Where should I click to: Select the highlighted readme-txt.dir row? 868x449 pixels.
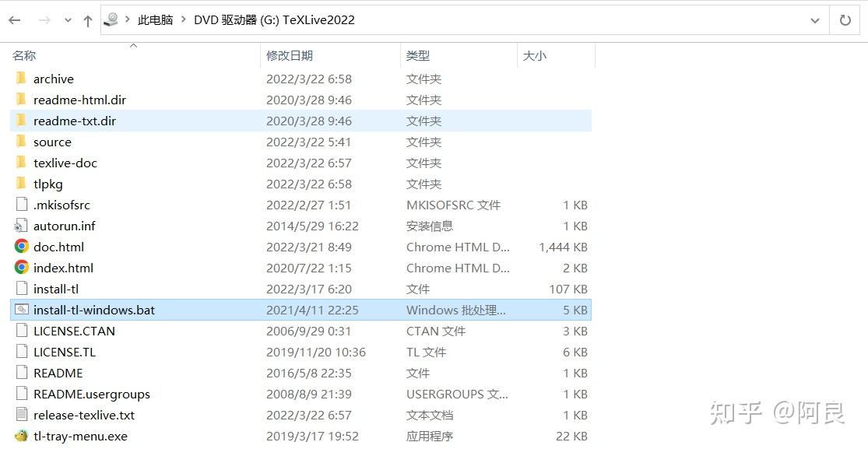pos(76,121)
